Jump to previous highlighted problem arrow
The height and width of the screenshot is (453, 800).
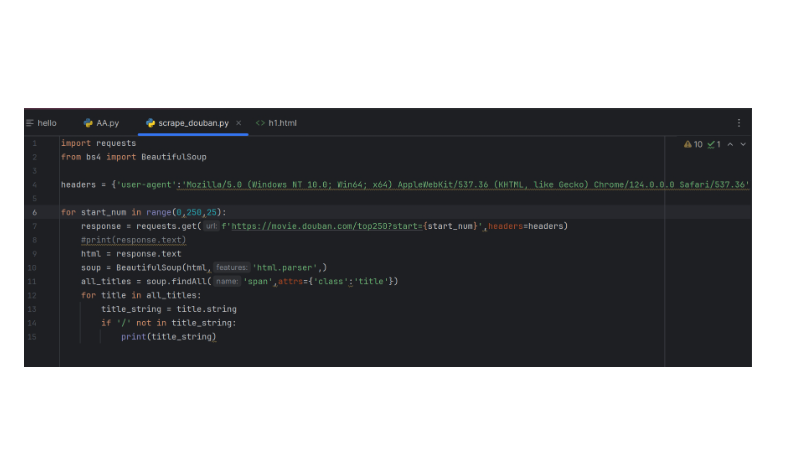point(730,144)
